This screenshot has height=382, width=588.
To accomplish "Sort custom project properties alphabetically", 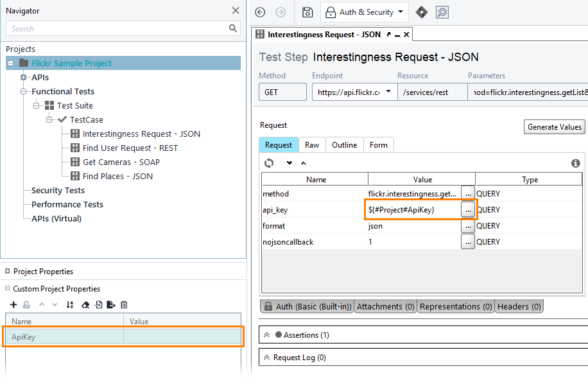I will 70,305.
